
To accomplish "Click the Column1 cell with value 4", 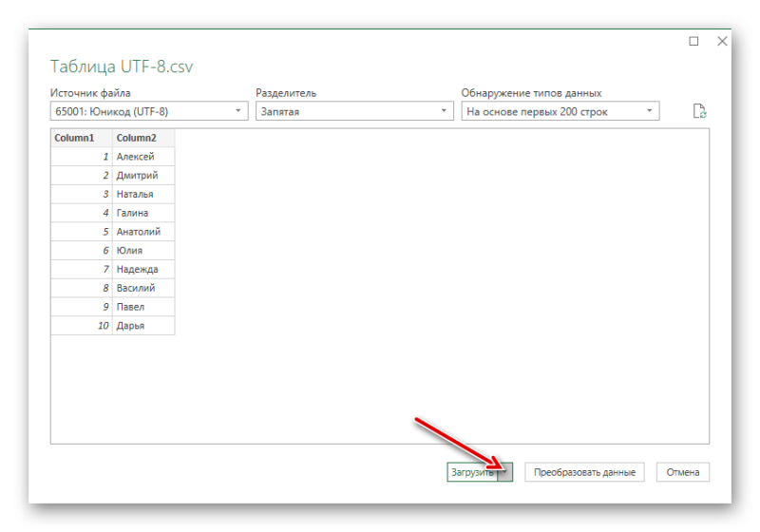I will pos(82,213).
